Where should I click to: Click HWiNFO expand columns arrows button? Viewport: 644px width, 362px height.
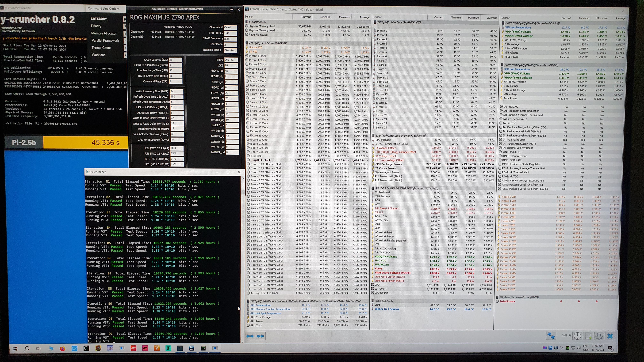click(x=250, y=336)
